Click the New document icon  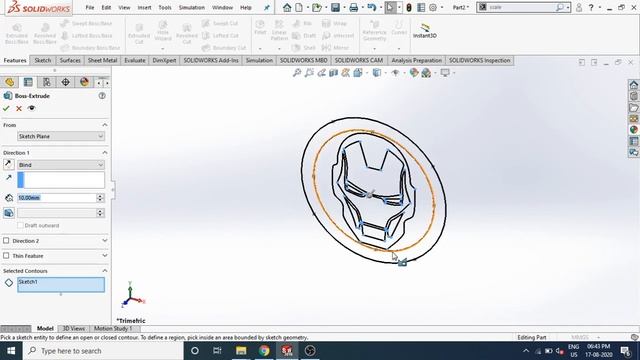299,7
